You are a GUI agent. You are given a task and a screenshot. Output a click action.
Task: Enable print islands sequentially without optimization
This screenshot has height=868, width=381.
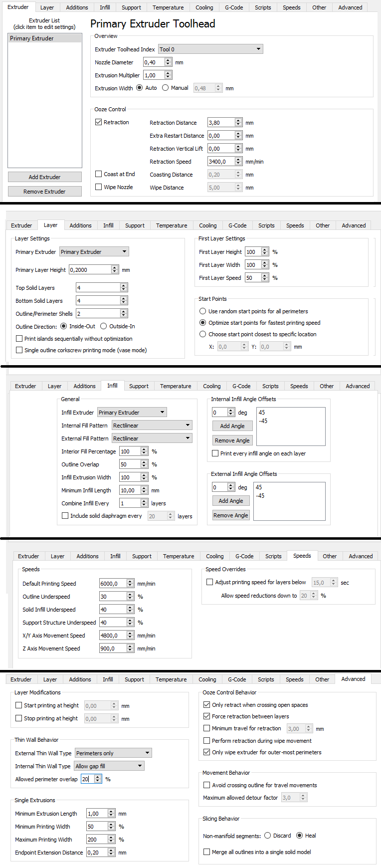tap(19, 339)
